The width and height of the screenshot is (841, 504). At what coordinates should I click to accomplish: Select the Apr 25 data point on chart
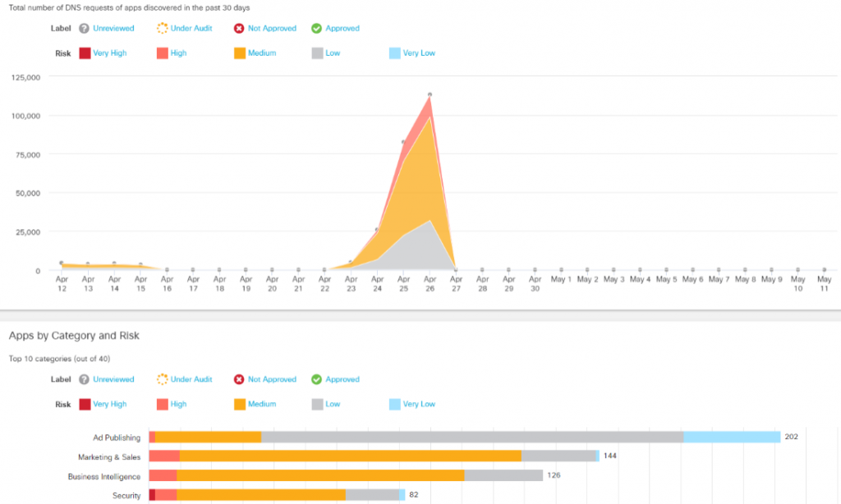coord(403,142)
